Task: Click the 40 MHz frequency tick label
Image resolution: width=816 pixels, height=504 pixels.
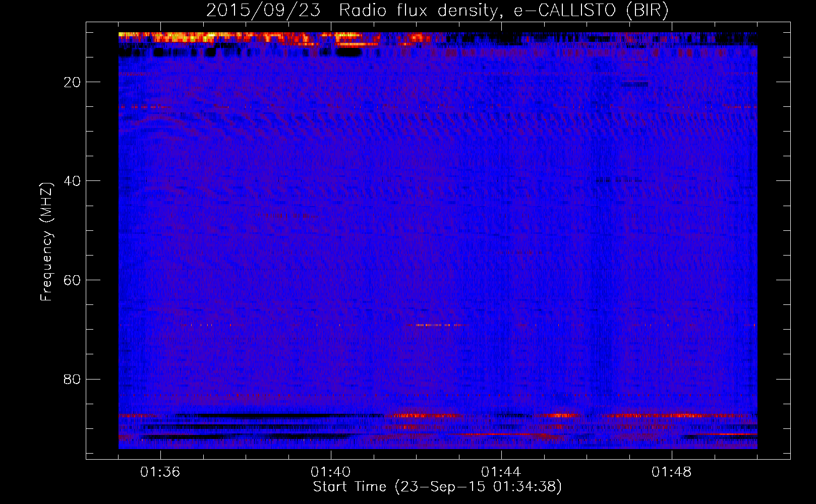Action: pyautogui.click(x=73, y=181)
